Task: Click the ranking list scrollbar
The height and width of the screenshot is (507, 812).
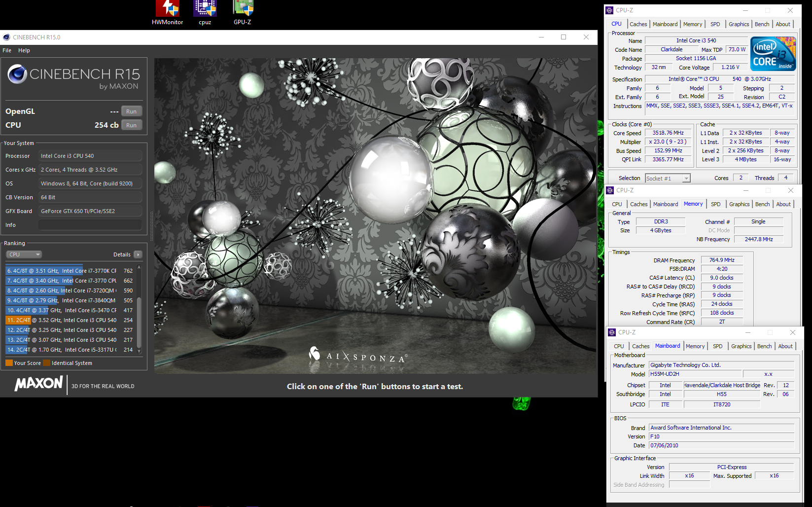Action: click(139, 322)
